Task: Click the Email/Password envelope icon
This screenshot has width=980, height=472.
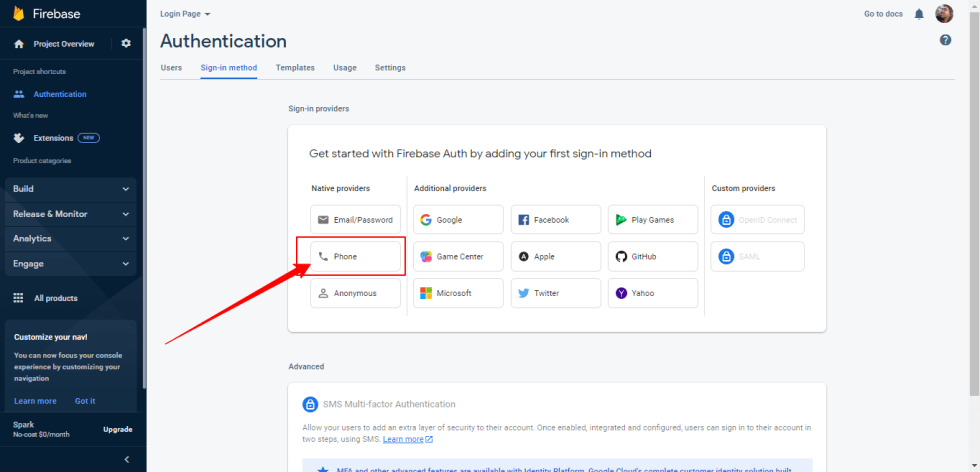Action: click(x=323, y=220)
